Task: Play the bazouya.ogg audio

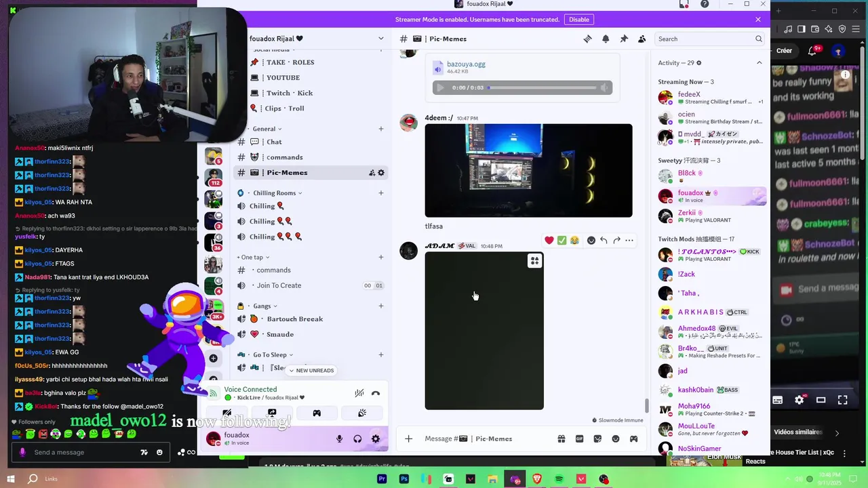Action: pyautogui.click(x=440, y=87)
